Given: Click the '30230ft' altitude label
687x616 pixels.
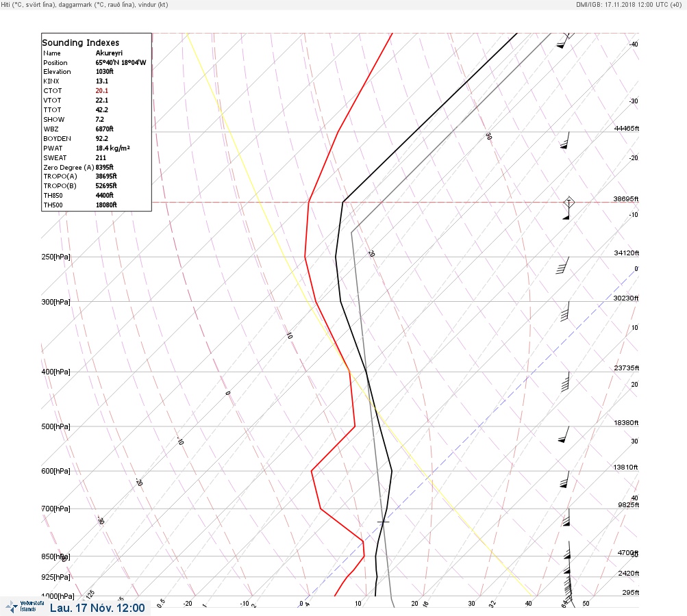Looking at the screenshot, I should coord(626,298).
